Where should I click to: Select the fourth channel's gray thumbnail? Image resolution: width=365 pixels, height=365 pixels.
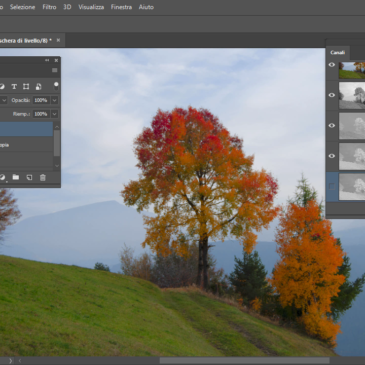(x=352, y=156)
